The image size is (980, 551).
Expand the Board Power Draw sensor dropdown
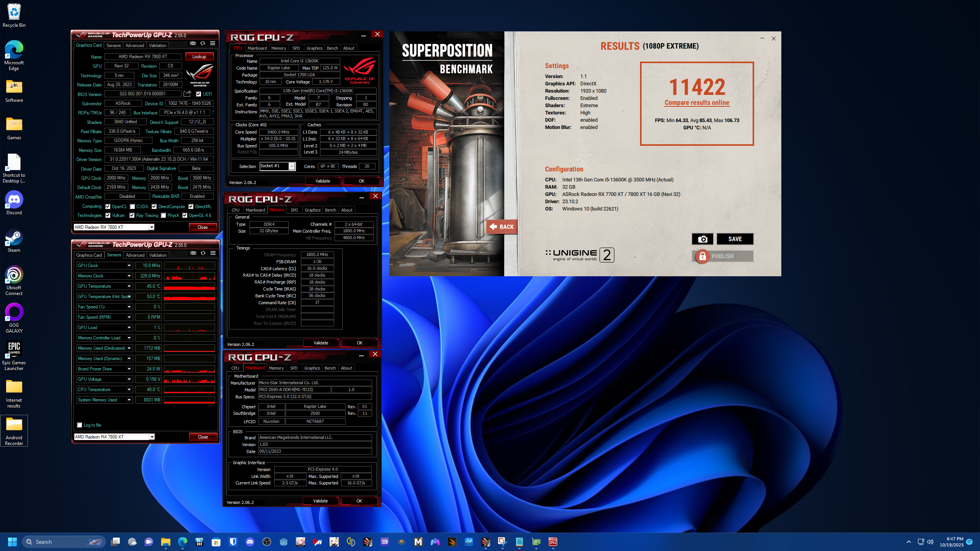click(x=129, y=369)
